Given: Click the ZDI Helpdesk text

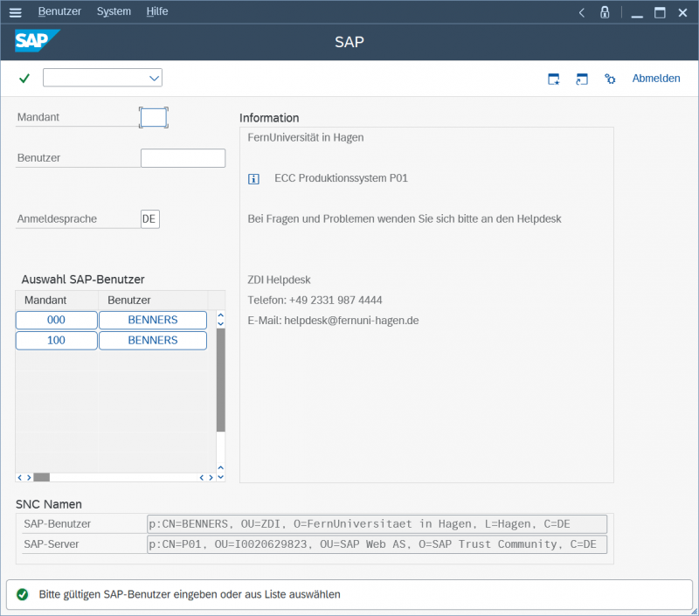Looking at the screenshot, I should pyautogui.click(x=279, y=280).
